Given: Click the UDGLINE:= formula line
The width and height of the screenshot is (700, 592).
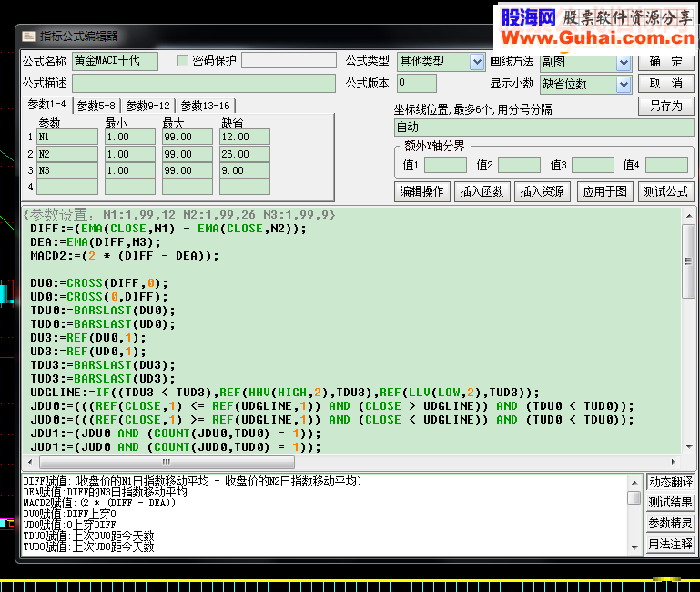Looking at the screenshot, I should [x=284, y=393].
